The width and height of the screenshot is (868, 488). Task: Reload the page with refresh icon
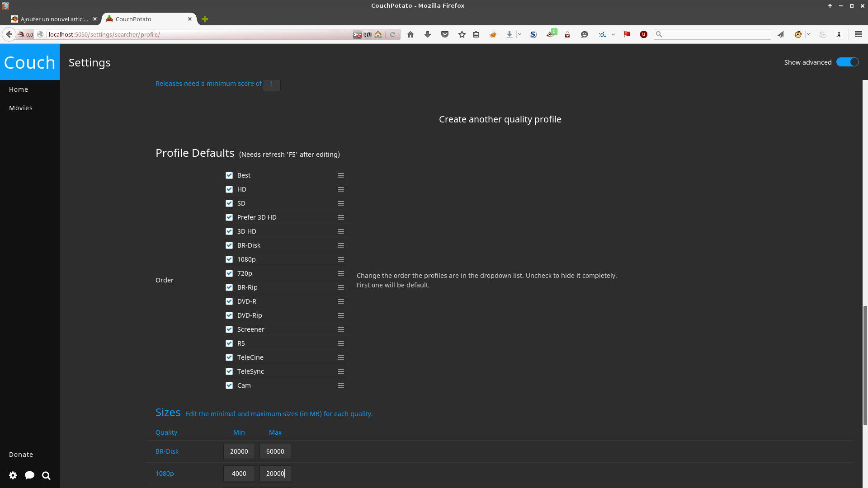393,34
